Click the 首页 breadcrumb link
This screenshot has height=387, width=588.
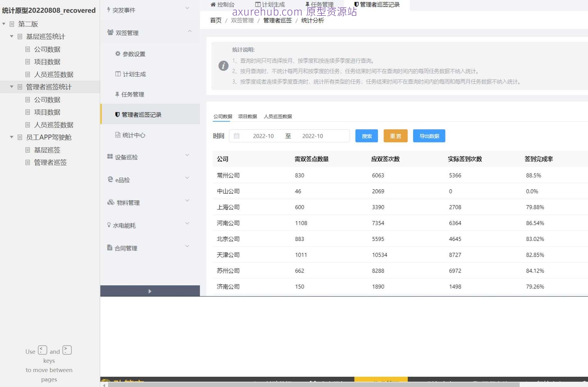pos(216,20)
